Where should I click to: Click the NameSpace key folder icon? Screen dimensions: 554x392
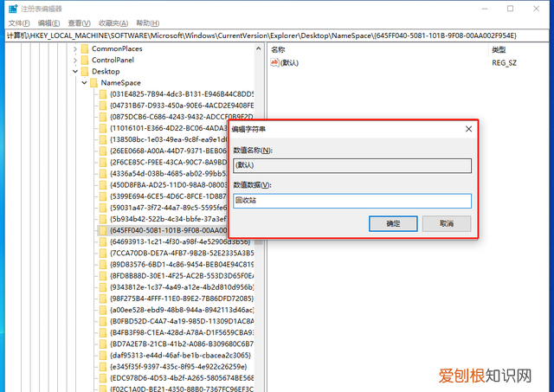point(93,83)
